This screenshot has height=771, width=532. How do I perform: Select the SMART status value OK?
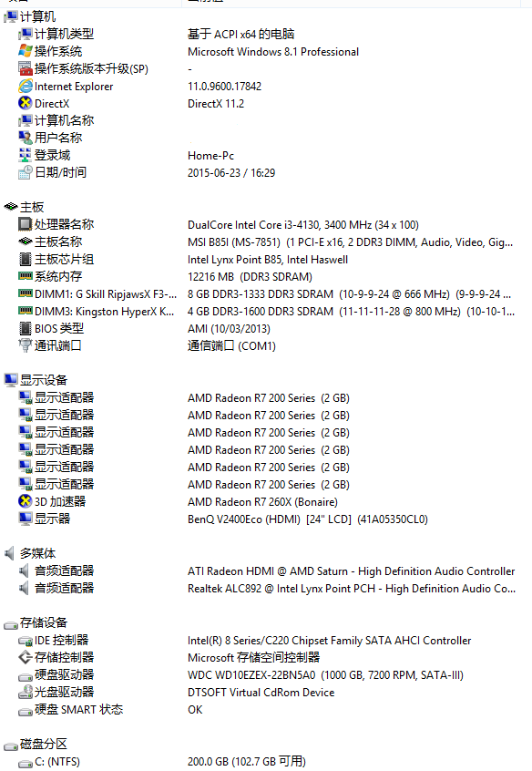[x=195, y=710]
